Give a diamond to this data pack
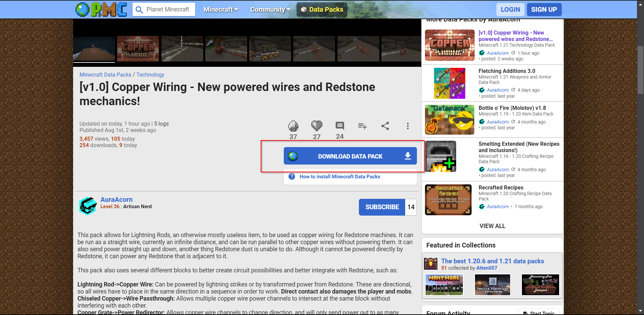The width and height of the screenshot is (644, 315). [x=293, y=126]
